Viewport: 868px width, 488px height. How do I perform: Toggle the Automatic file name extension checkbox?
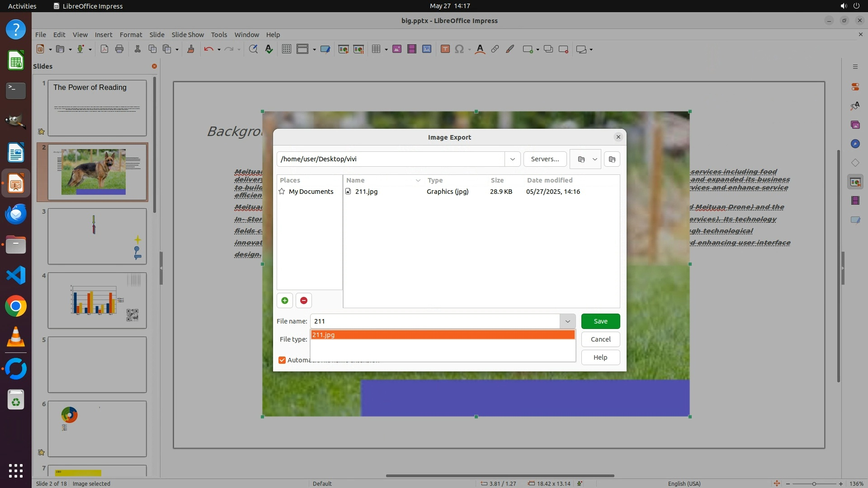coord(282,360)
